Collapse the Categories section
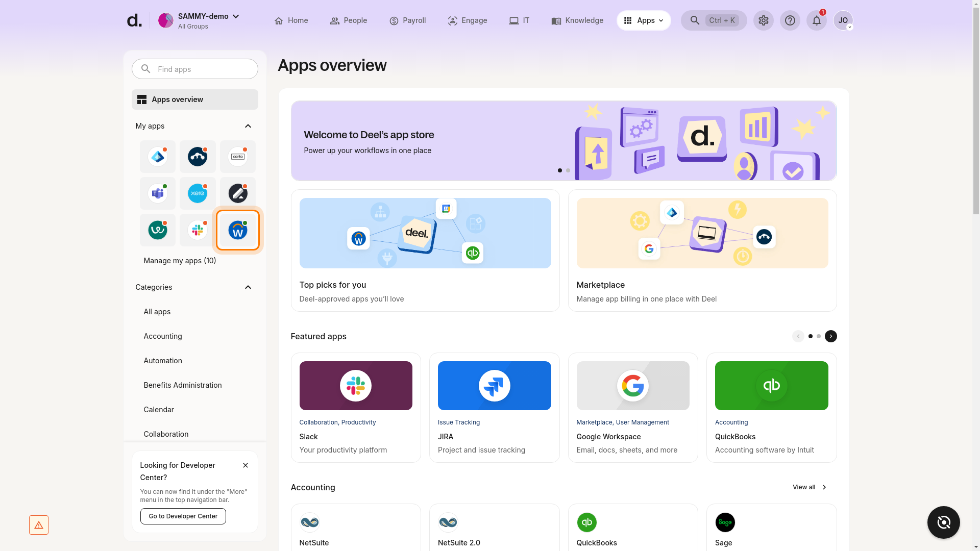The height and width of the screenshot is (551, 980). tap(248, 287)
